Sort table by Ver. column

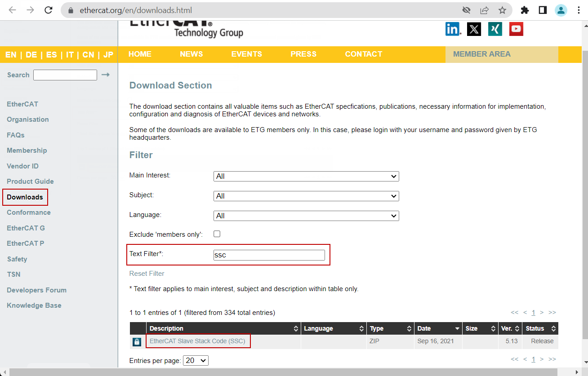[510, 328]
